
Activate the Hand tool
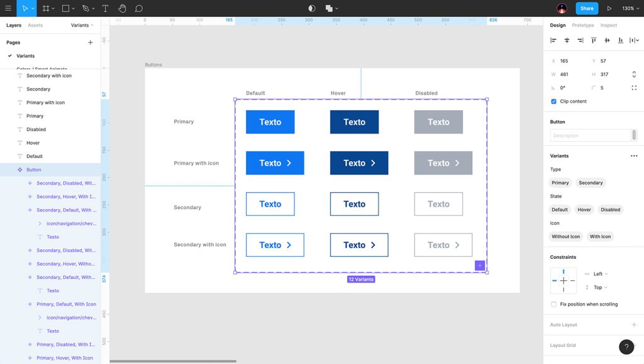coord(121,8)
